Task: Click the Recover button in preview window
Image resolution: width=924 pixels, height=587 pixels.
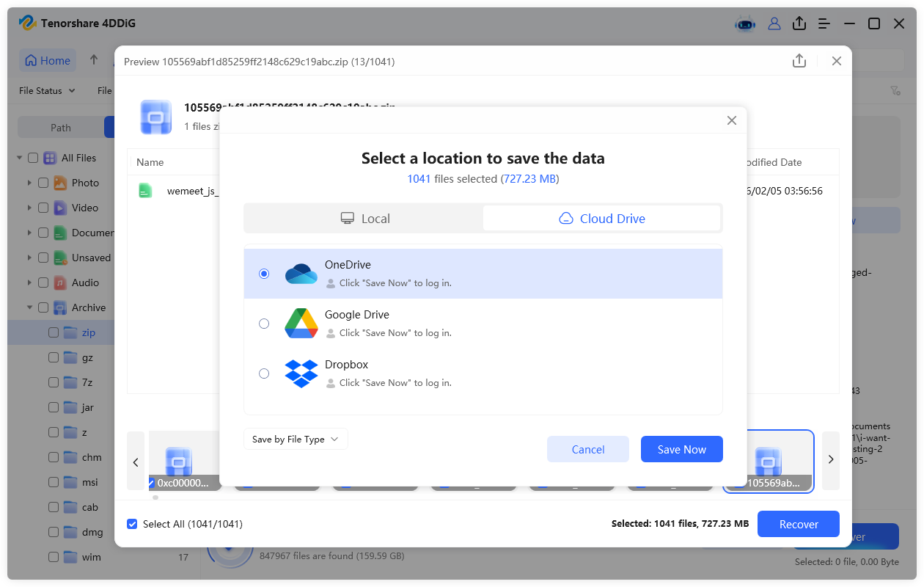Action: 799,524
